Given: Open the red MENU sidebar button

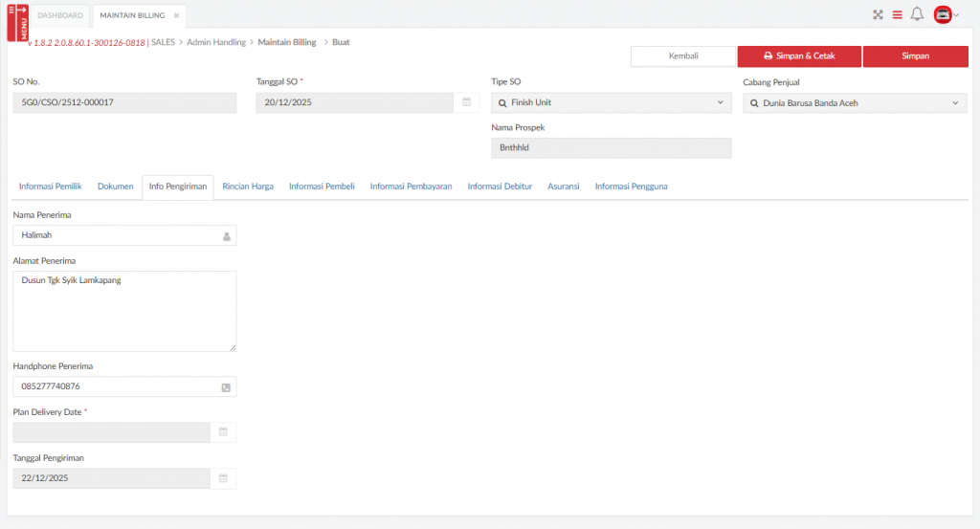Looking at the screenshot, I should [x=17, y=22].
